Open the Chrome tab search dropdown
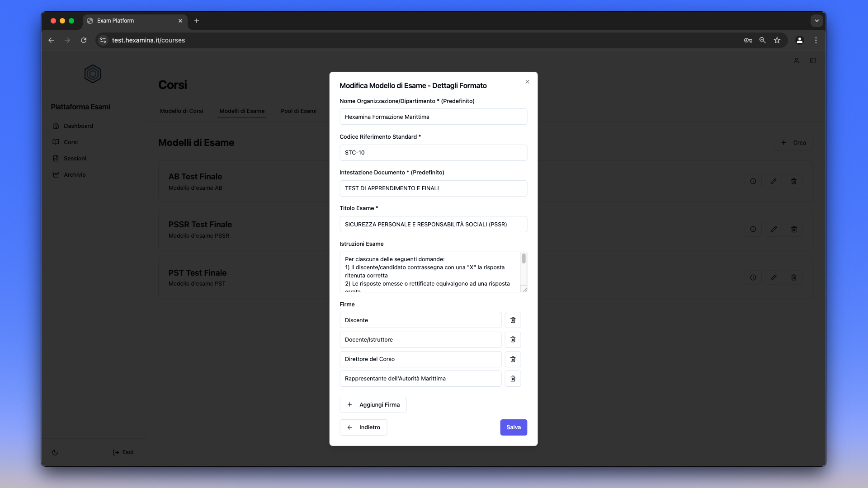 coord(816,21)
